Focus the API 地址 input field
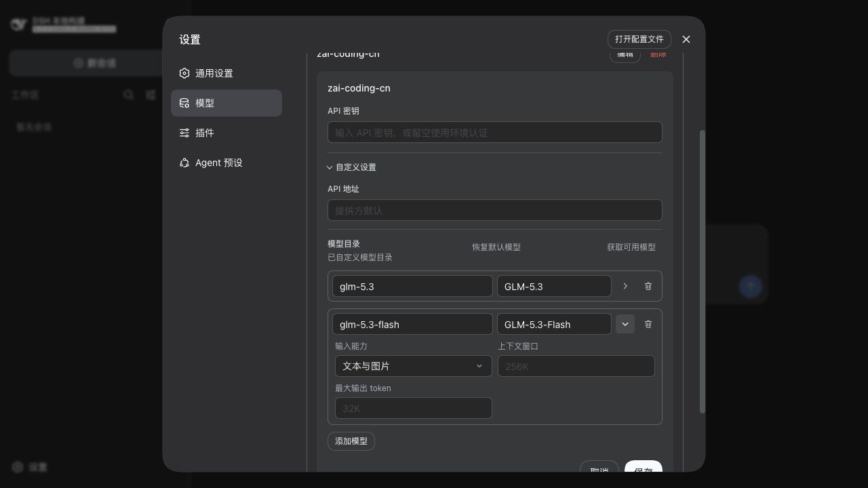The height and width of the screenshot is (488, 868). point(494,210)
